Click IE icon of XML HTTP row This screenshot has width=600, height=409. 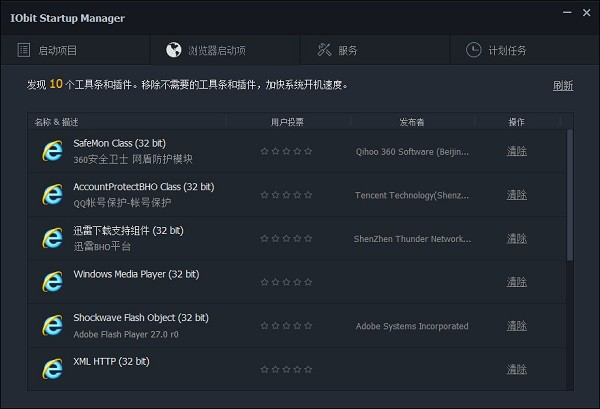pos(52,369)
